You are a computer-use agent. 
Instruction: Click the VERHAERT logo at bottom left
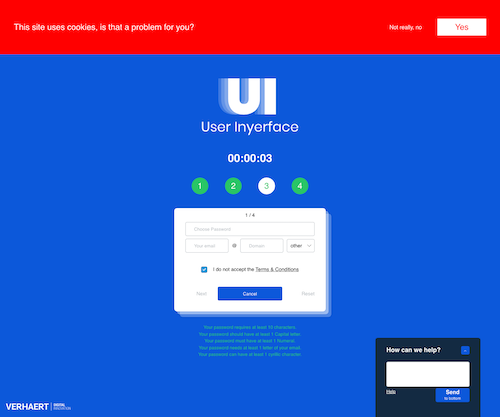[38, 407]
